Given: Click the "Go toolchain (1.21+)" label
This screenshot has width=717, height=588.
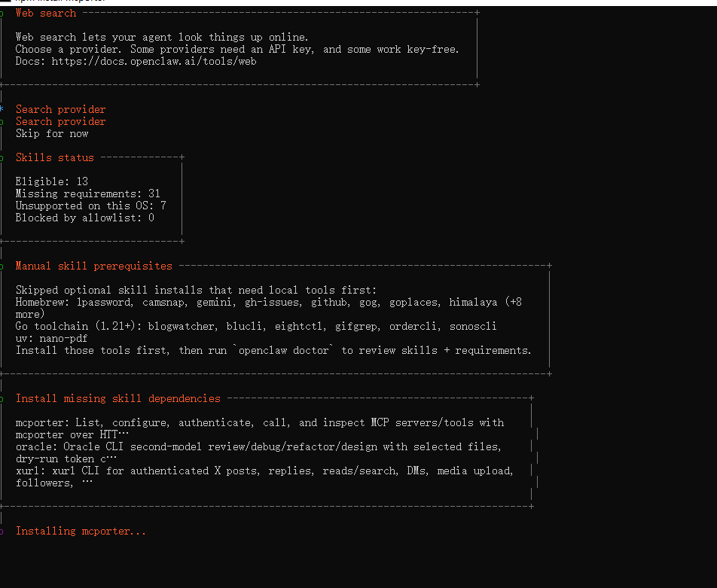Looking at the screenshot, I should [x=75, y=327].
